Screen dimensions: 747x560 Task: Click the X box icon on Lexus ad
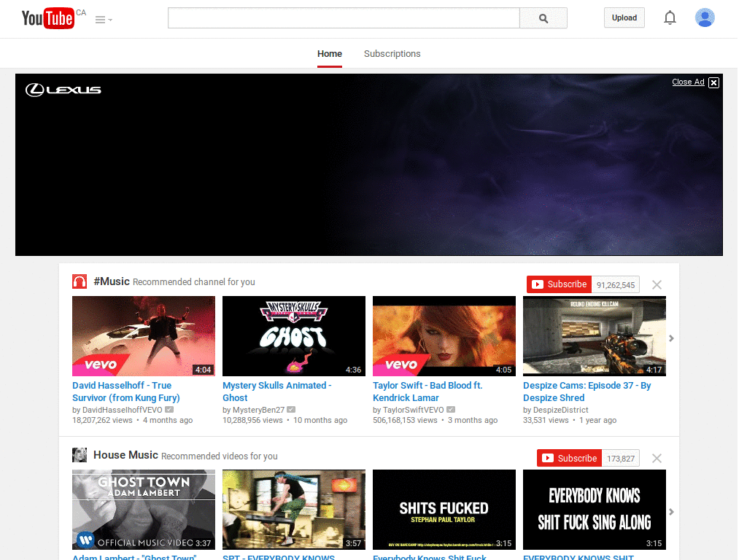pos(713,82)
